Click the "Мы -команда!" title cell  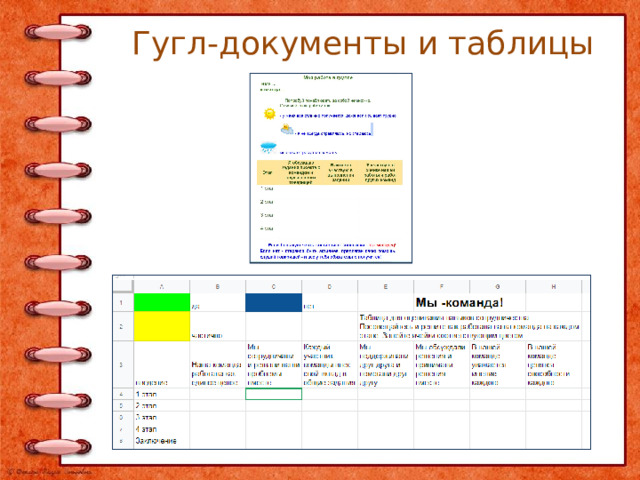click(459, 302)
